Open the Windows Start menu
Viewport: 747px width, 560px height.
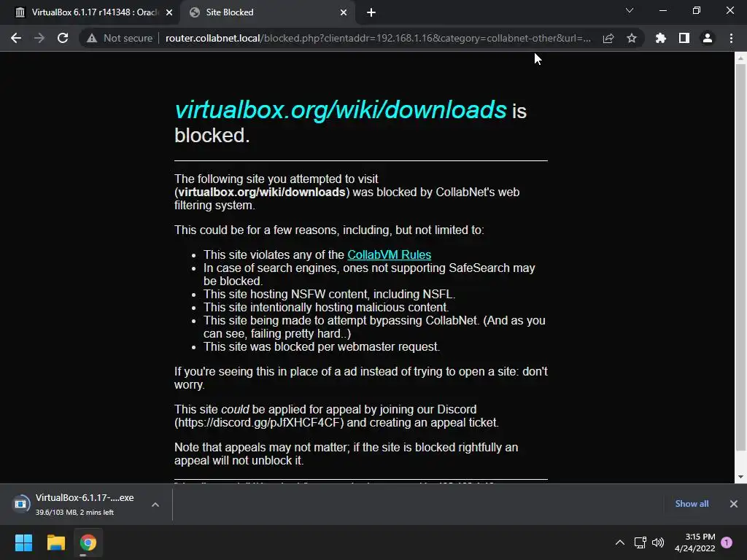click(x=23, y=542)
